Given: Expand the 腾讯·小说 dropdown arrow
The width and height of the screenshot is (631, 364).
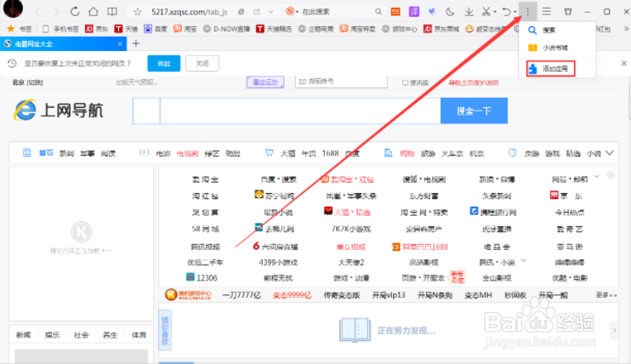Looking at the screenshot, I should click(524, 260).
